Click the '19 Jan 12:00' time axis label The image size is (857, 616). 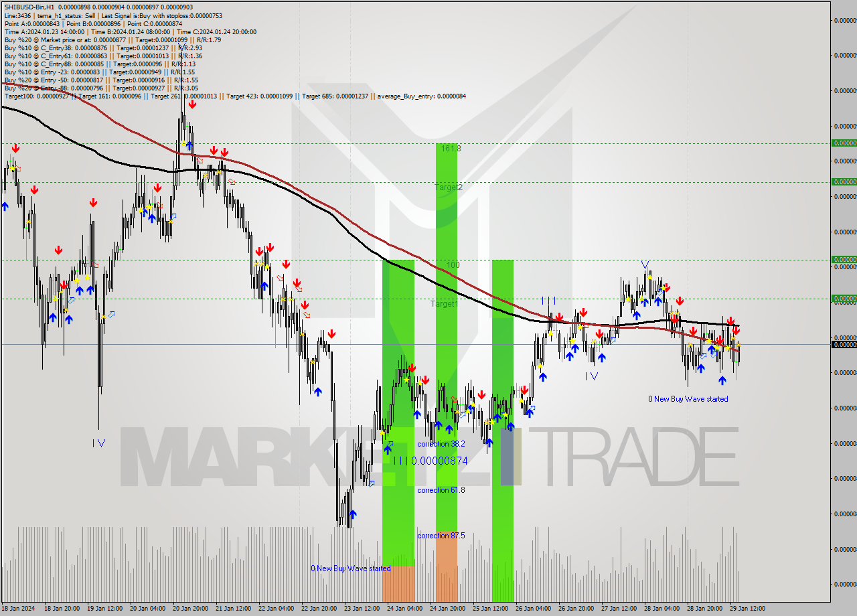[106, 609]
